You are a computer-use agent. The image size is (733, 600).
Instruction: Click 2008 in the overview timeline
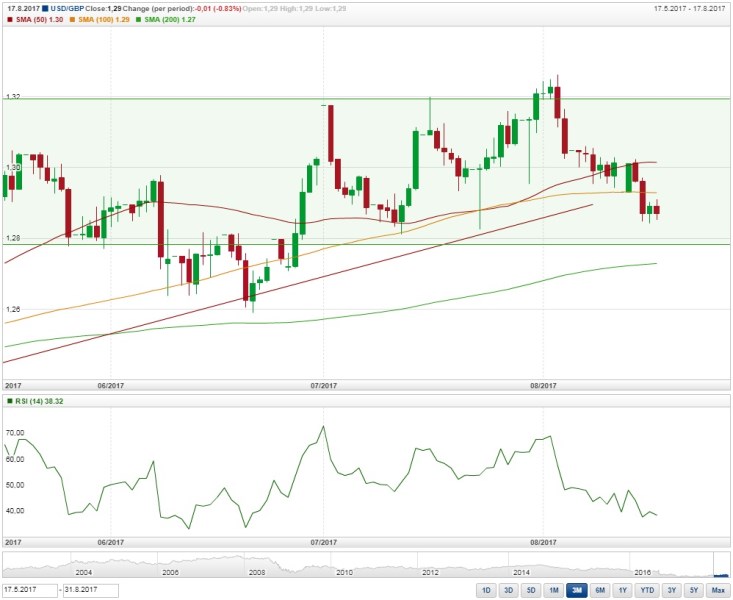coord(257,573)
